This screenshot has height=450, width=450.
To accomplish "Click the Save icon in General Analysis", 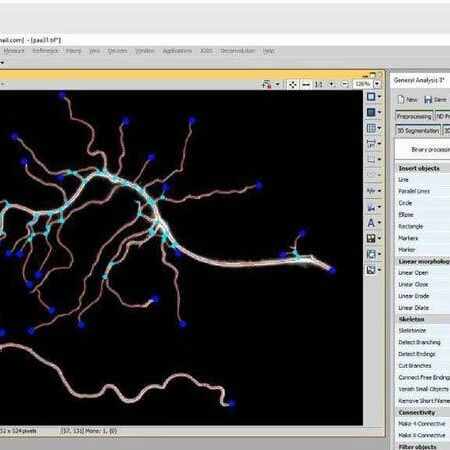I will 435,100.
